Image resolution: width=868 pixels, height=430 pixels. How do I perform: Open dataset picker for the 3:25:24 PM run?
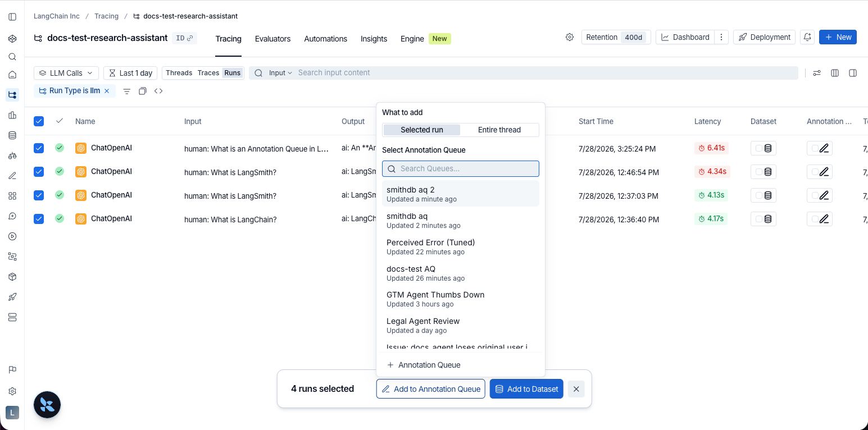coord(764,148)
